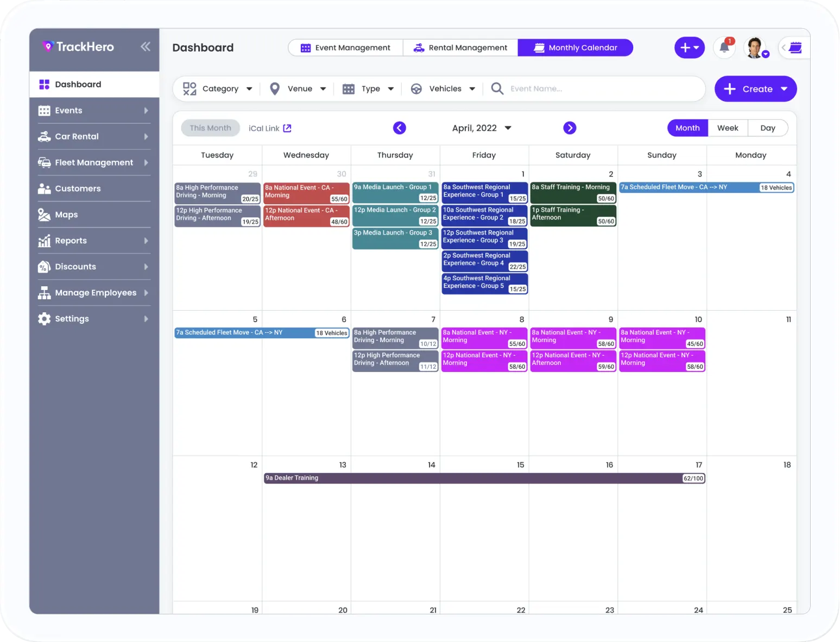This screenshot has height=642, width=840.
Task: Click the Type calendar filter icon
Action: [349, 89]
